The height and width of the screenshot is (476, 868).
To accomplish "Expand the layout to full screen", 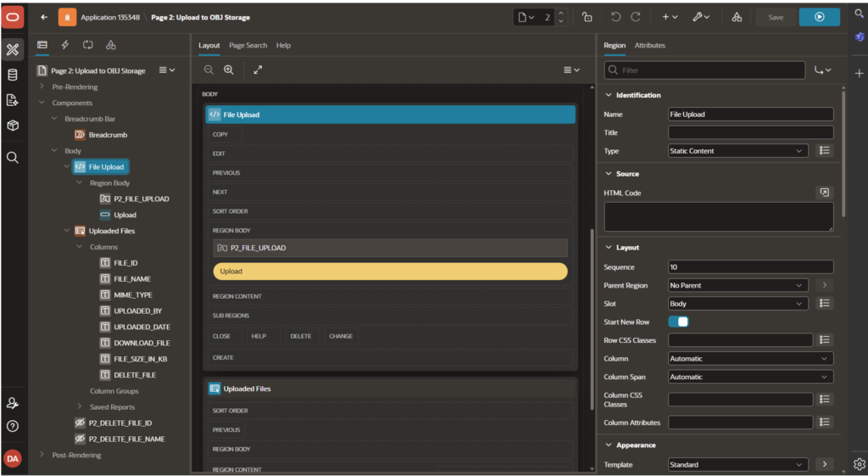I will point(258,70).
